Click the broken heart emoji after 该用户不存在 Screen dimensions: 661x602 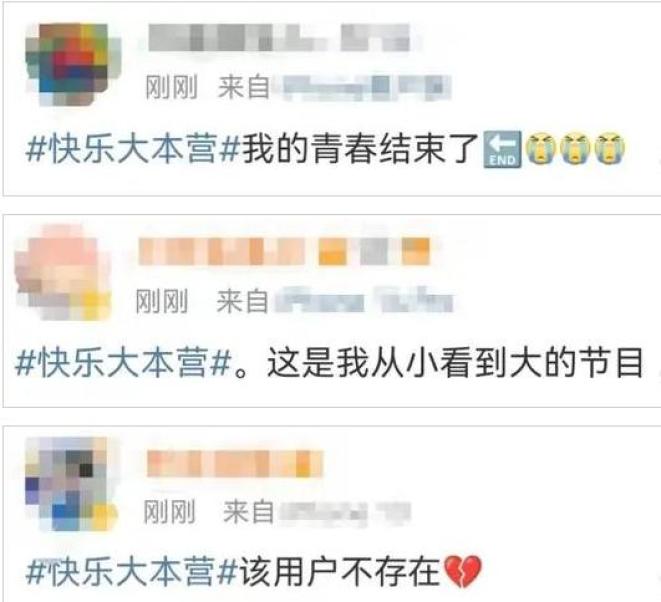click(x=463, y=571)
